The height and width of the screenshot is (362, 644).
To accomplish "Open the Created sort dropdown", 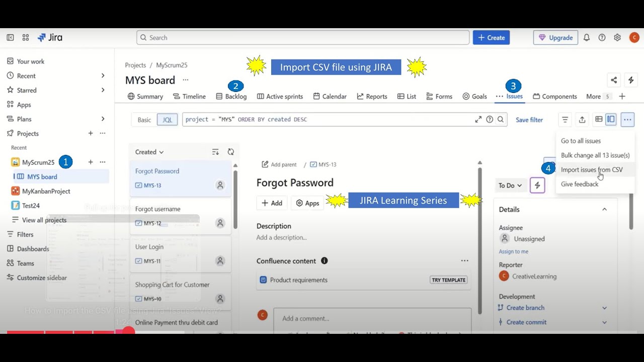I will pos(149,152).
